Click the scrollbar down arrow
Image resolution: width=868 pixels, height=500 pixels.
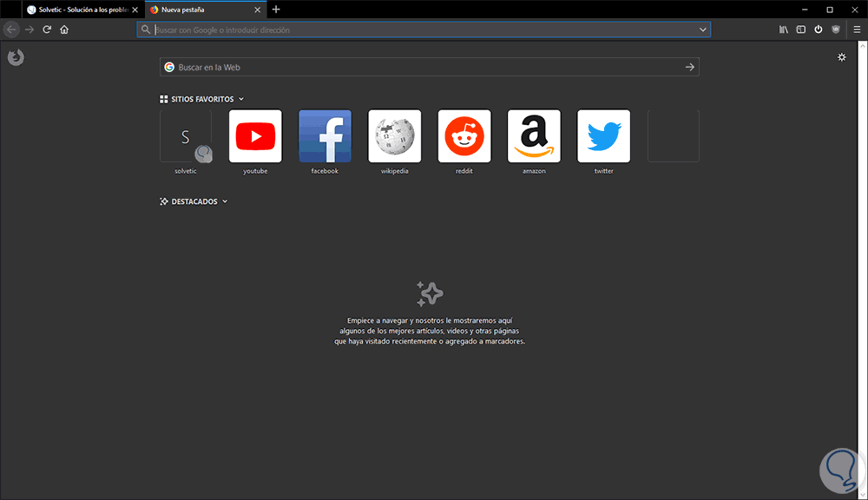(863, 495)
